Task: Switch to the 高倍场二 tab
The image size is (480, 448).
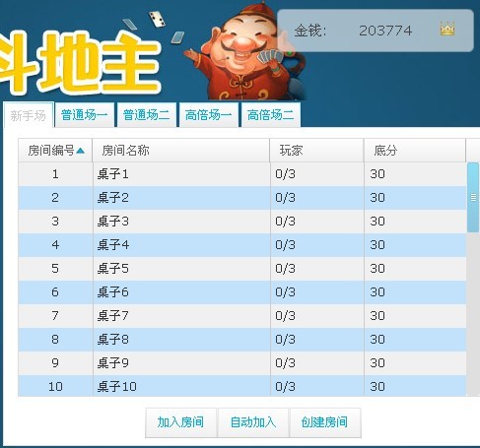Action: tap(271, 115)
